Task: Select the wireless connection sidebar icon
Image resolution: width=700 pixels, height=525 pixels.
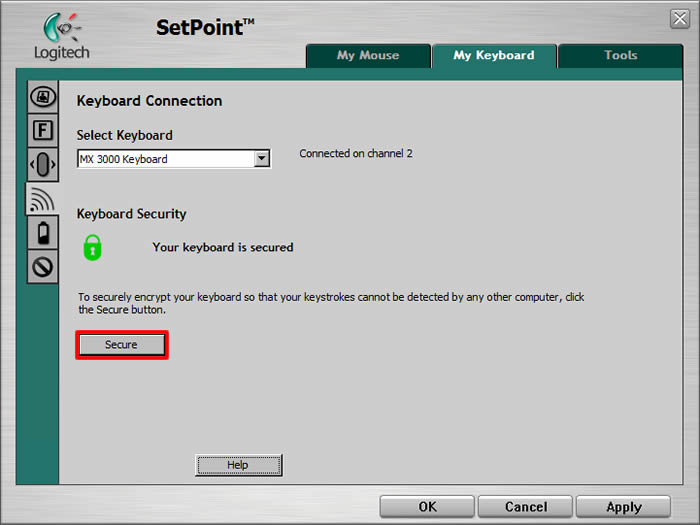Action: click(x=42, y=199)
